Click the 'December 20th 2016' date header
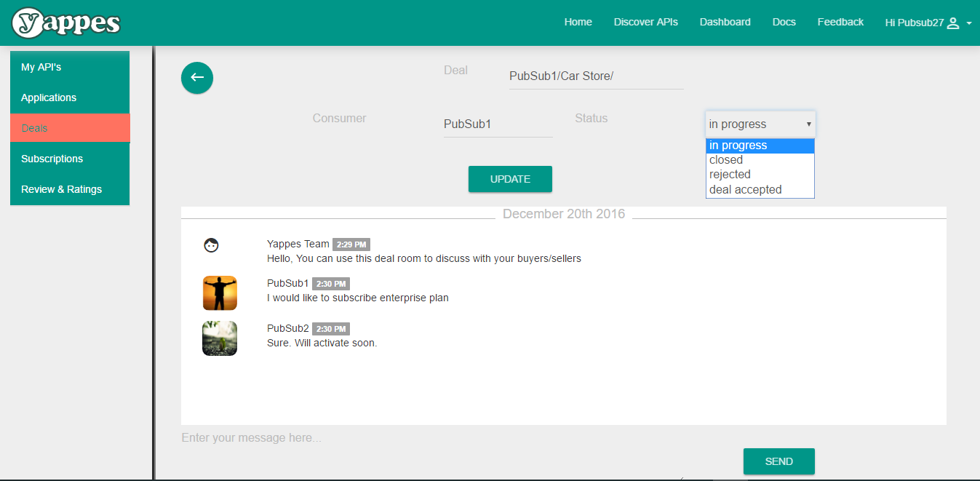The height and width of the screenshot is (481, 980). (x=564, y=214)
